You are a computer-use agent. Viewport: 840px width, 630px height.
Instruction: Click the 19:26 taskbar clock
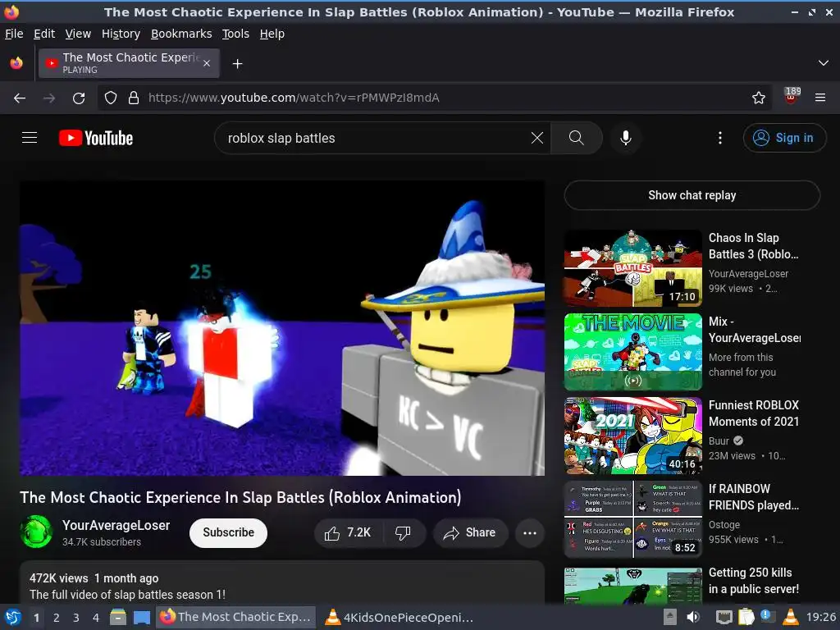tap(820, 617)
